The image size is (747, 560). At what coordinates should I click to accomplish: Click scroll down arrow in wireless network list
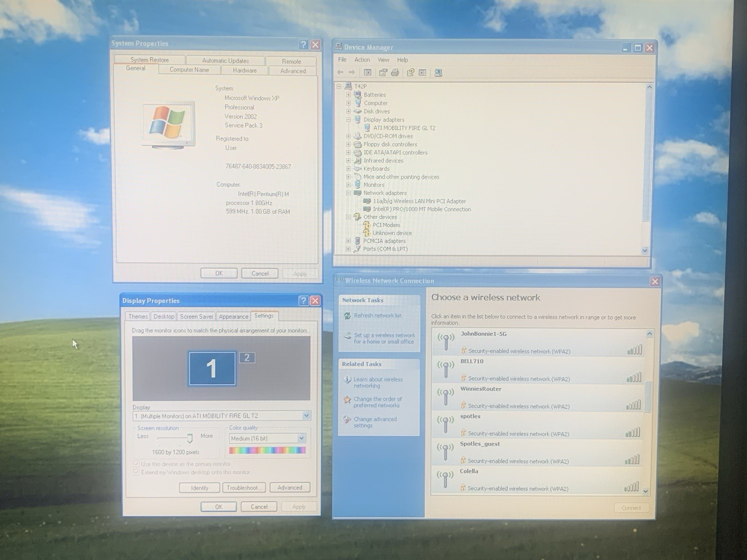[646, 491]
